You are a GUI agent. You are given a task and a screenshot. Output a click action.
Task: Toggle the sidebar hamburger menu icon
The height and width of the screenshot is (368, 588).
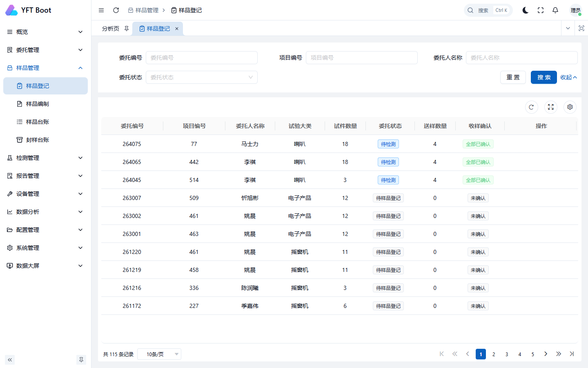tap(101, 10)
